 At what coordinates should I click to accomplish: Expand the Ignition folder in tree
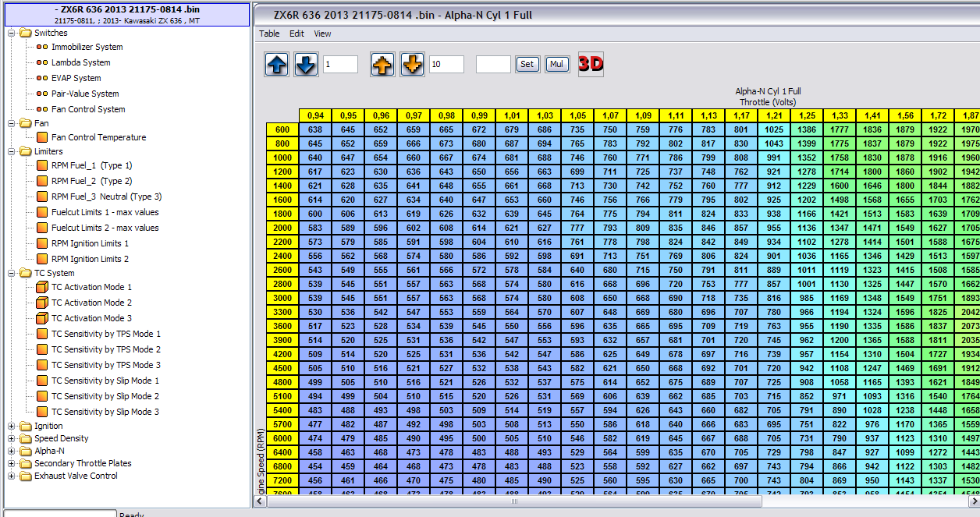click(x=12, y=426)
